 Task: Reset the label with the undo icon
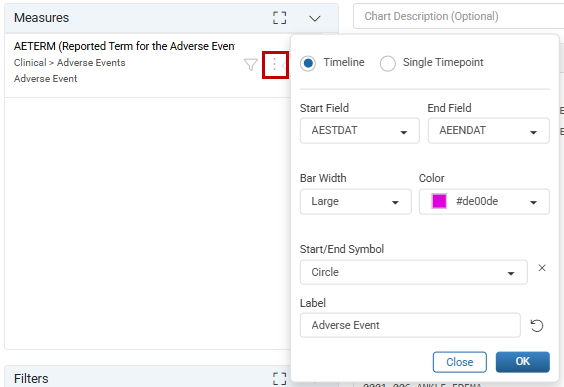537,326
